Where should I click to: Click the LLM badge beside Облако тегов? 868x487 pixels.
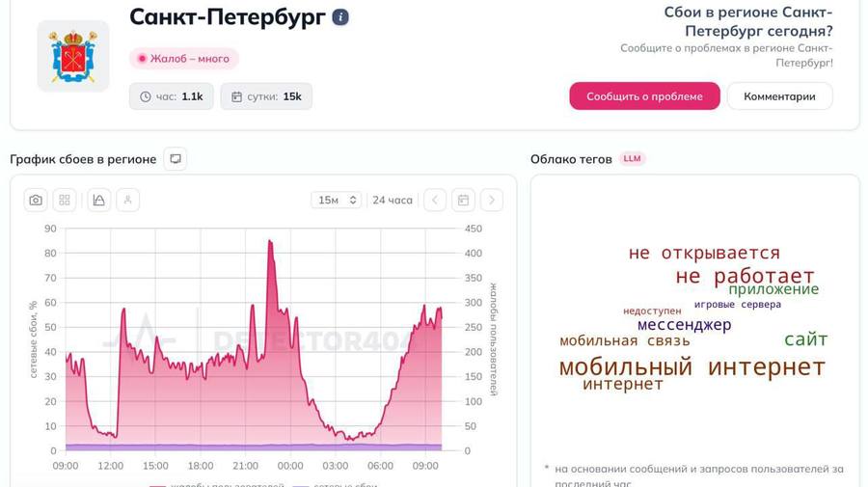click(x=632, y=159)
